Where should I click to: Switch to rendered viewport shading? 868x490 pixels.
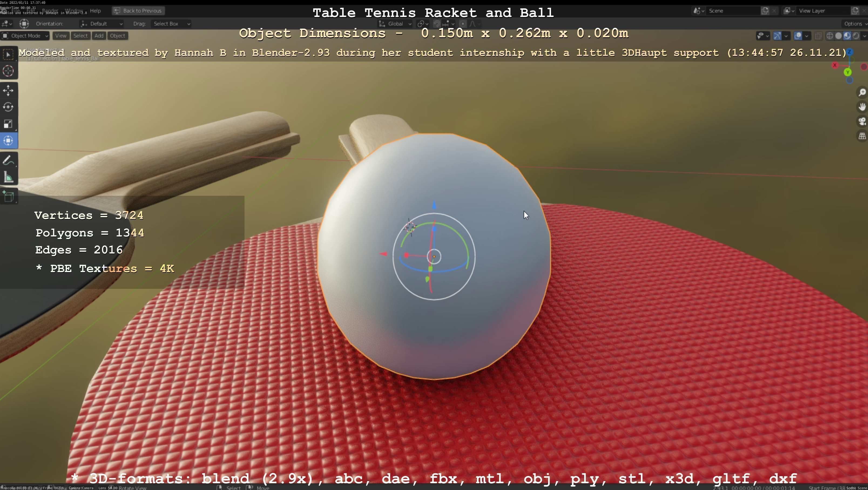(856, 36)
